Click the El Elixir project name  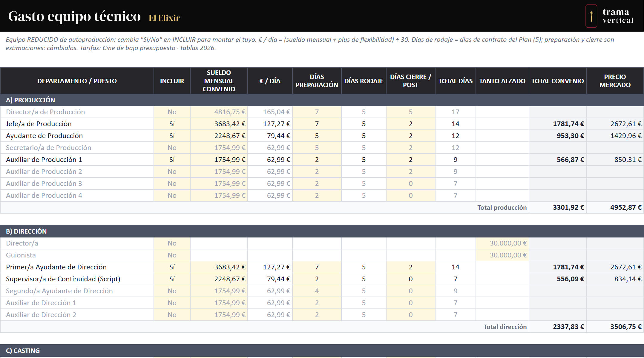tap(164, 18)
